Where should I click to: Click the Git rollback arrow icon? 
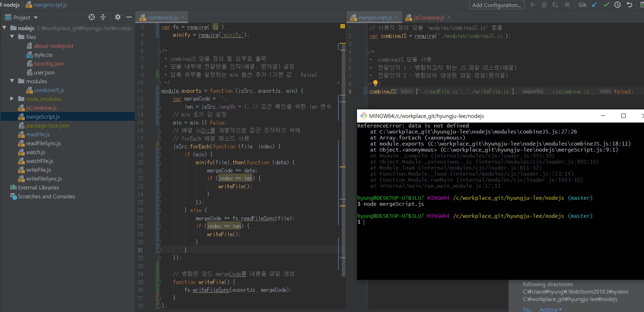tap(629, 5)
